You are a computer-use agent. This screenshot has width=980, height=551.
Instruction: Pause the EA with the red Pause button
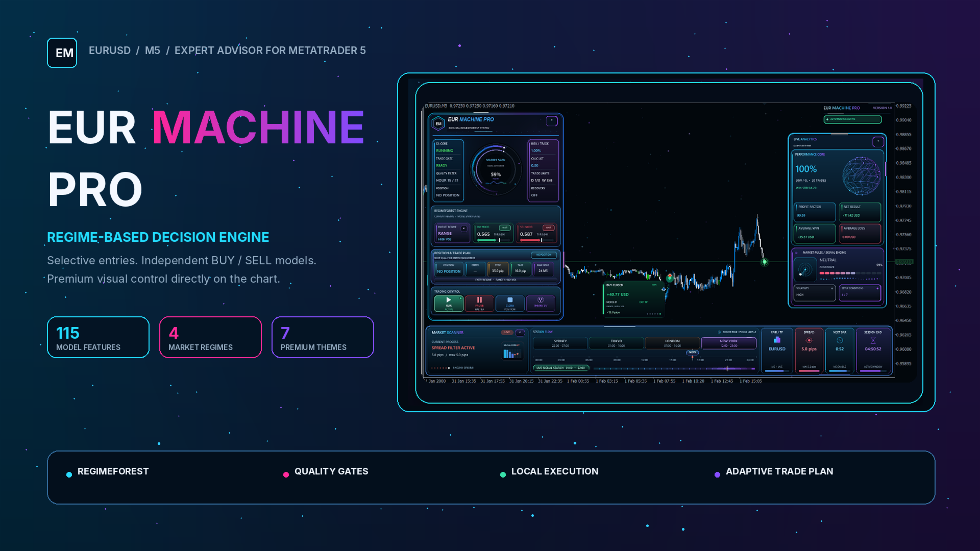click(x=479, y=303)
